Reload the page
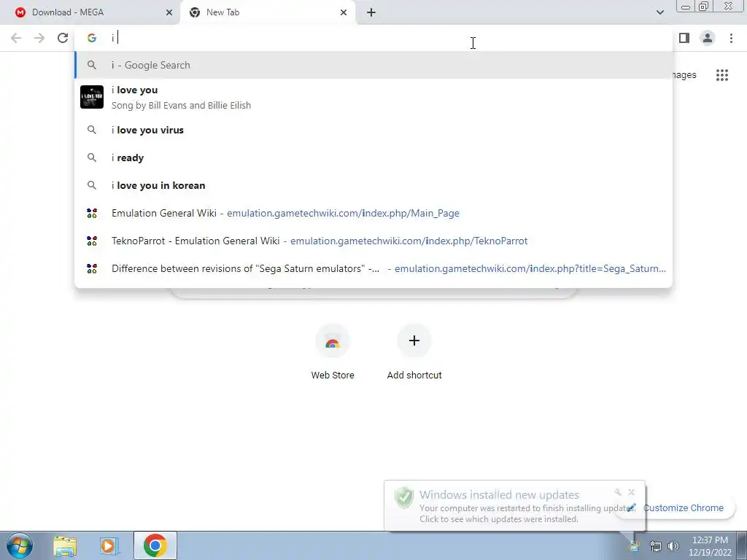 coord(63,38)
